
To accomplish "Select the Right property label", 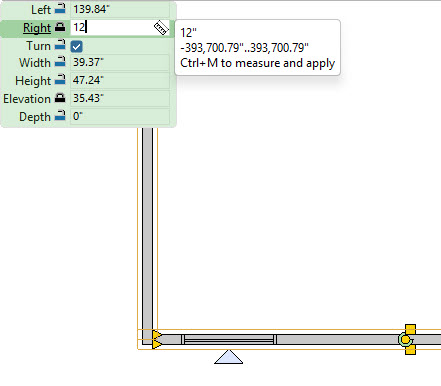I will [x=37, y=28].
